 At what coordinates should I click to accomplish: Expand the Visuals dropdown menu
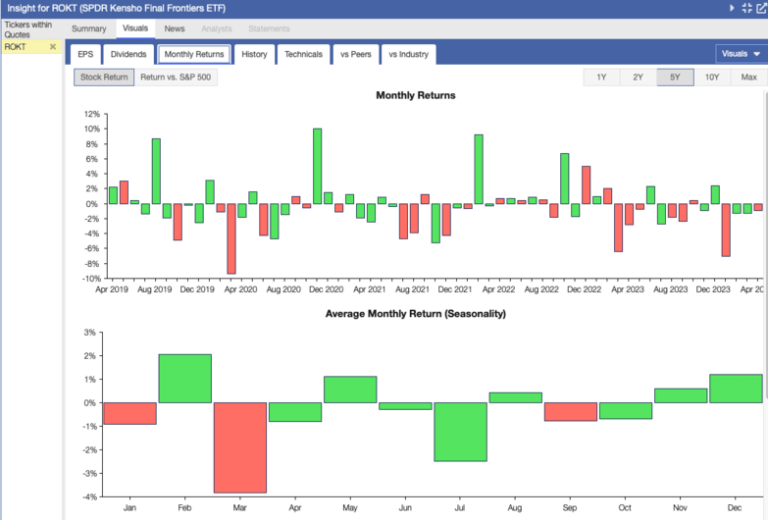tap(740, 54)
